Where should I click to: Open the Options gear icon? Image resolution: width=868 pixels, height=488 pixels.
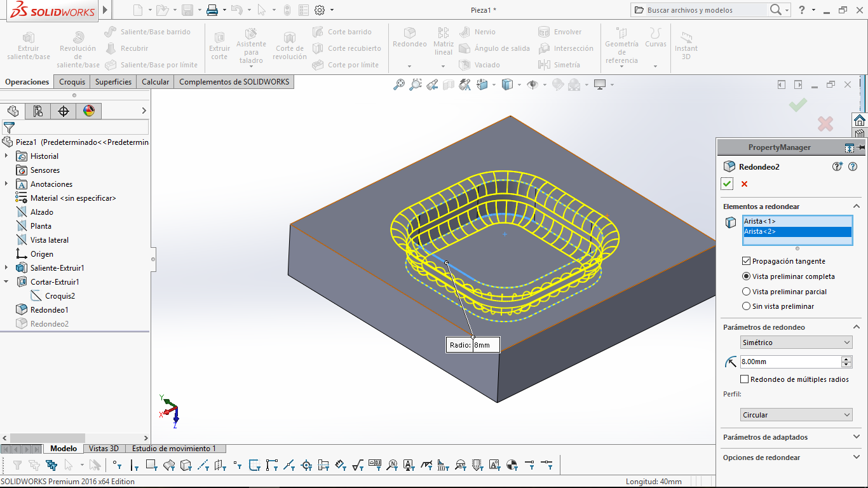[x=320, y=10]
